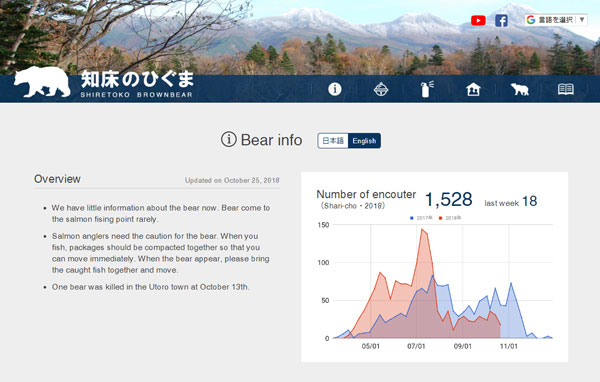Switch language toggle to 日本語
Screen dimensions: 600x382
[x=333, y=141]
